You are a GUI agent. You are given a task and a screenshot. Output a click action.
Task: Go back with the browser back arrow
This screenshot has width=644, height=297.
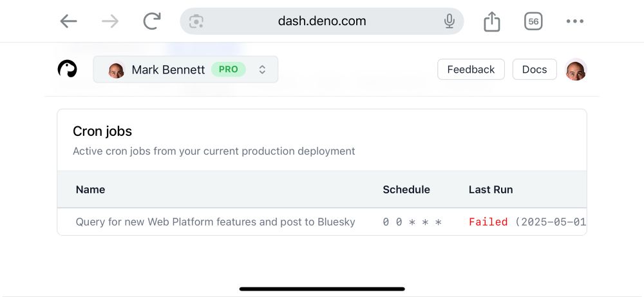(68, 21)
